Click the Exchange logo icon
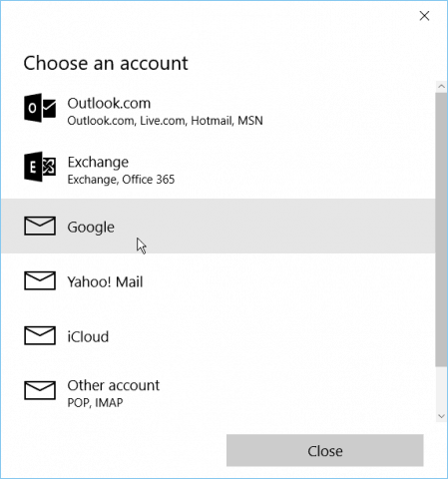 tap(40, 167)
